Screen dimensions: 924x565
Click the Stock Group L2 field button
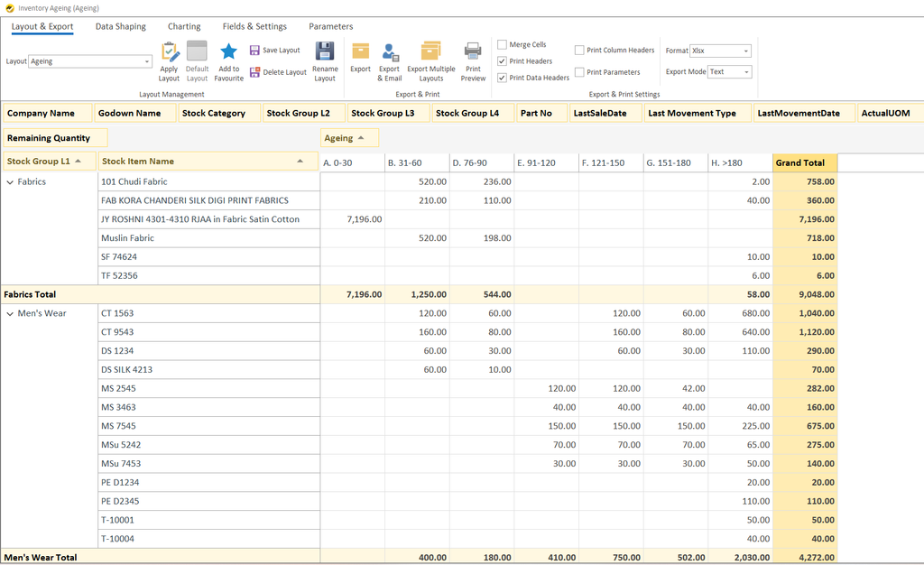pos(304,113)
